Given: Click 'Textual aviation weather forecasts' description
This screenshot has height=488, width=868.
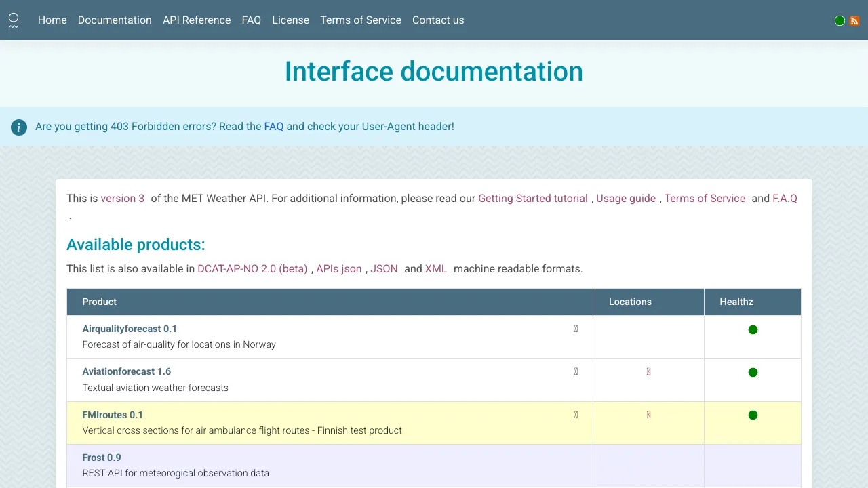Looking at the screenshot, I should [x=155, y=388].
